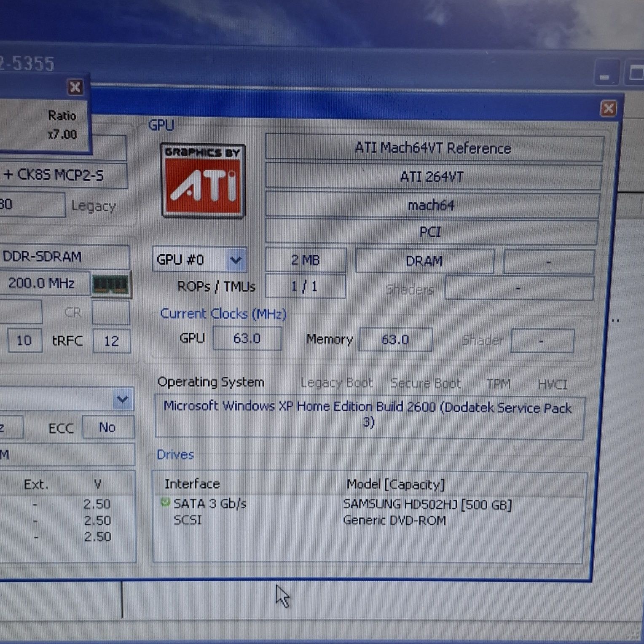Screen dimensions: 644x644
Task: Click the HVCI indicator label
Action: click(x=553, y=384)
